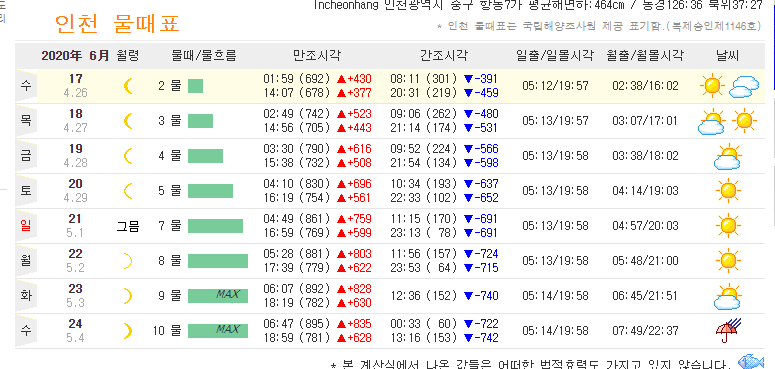
Task: Click high tide entry 18:59 (781)
Action: (297, 338)
